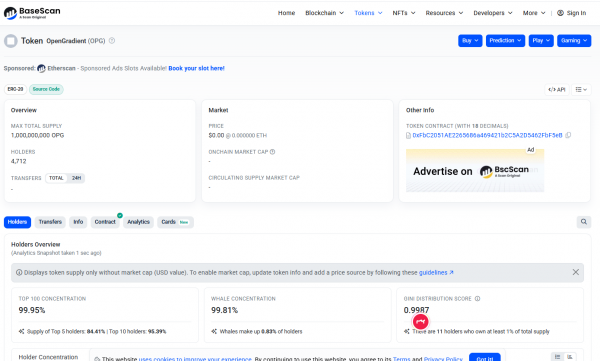Screen dimensions: 600x361
Task: Click the green verified badge on Contract tab
Action: click(120, 216)
